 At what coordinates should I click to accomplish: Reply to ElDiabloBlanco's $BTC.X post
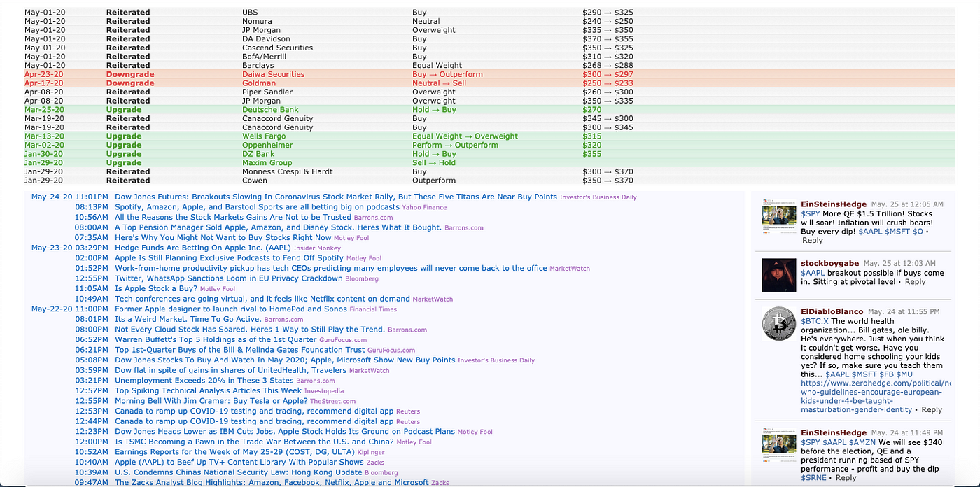932,409
